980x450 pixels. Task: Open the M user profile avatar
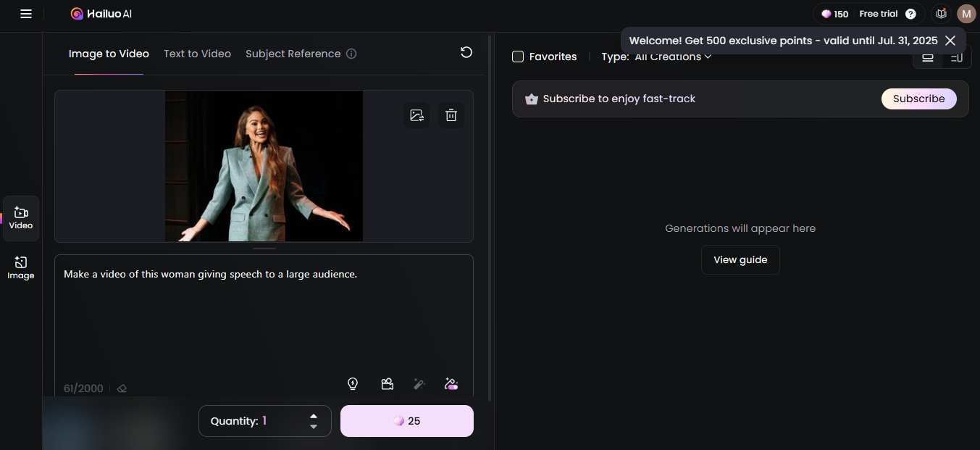coord(966,14)
